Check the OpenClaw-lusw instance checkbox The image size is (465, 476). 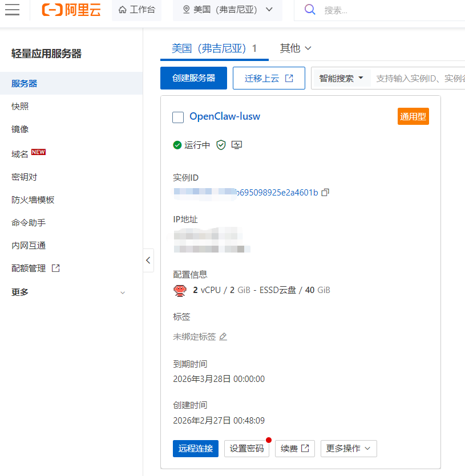177,117
